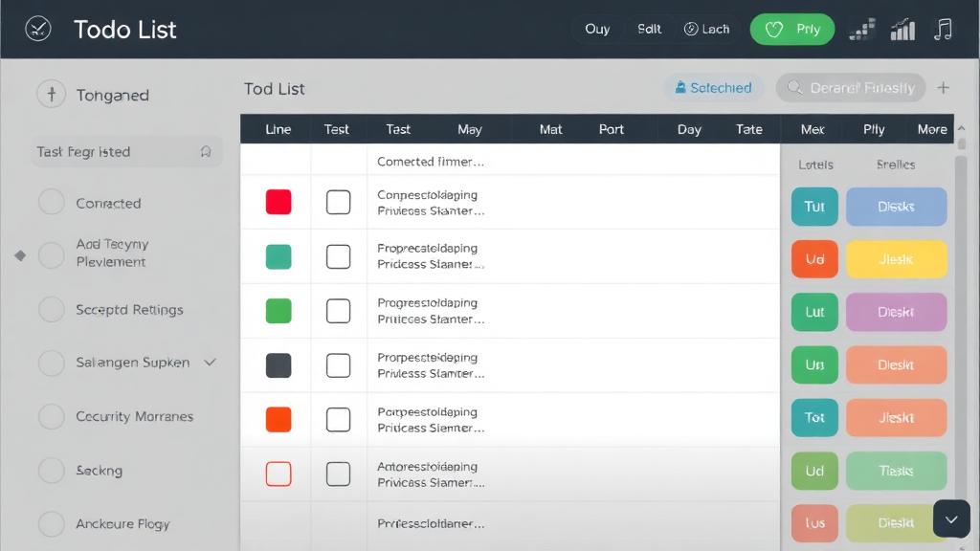Click the stepped chart icon beside the Prly button

pyautogui.click(x=859, y=29)
